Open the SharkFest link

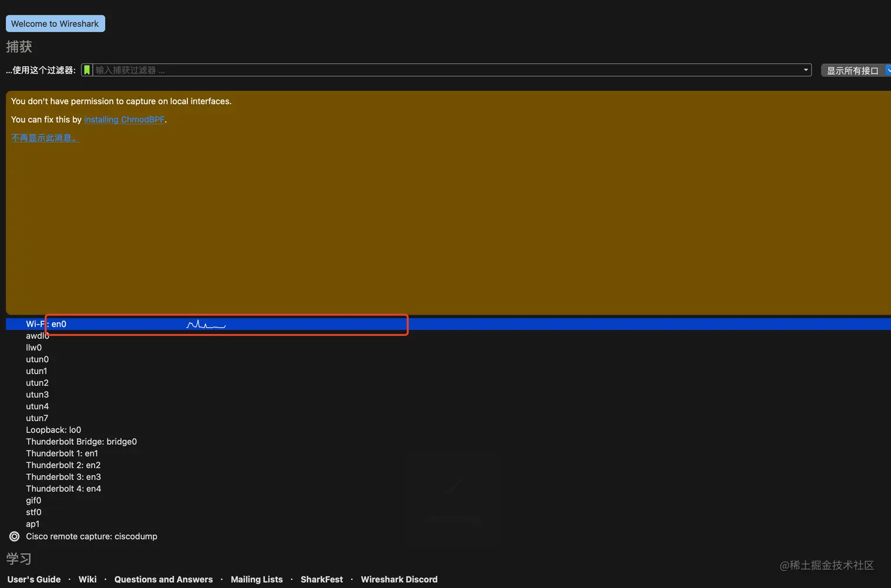click(x=322, y=579)
